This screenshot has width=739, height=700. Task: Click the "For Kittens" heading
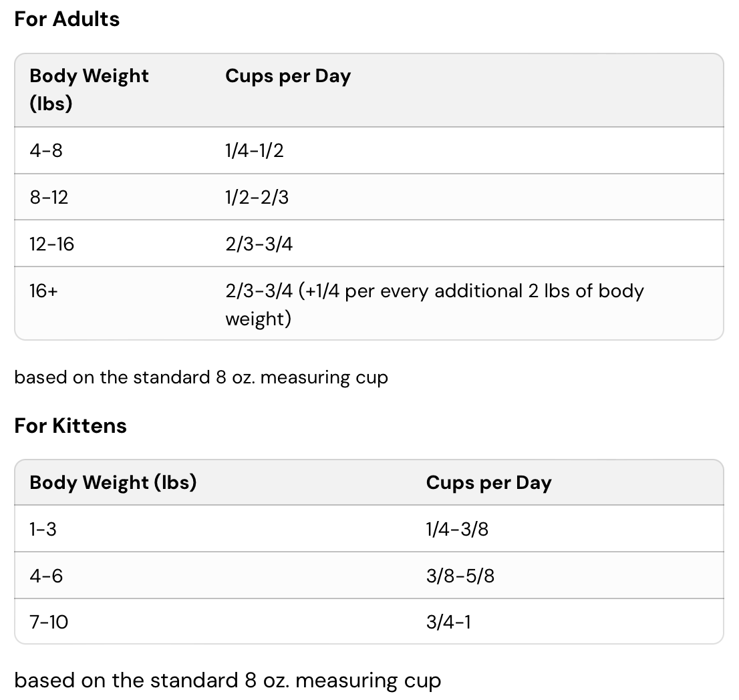[70, 425]
